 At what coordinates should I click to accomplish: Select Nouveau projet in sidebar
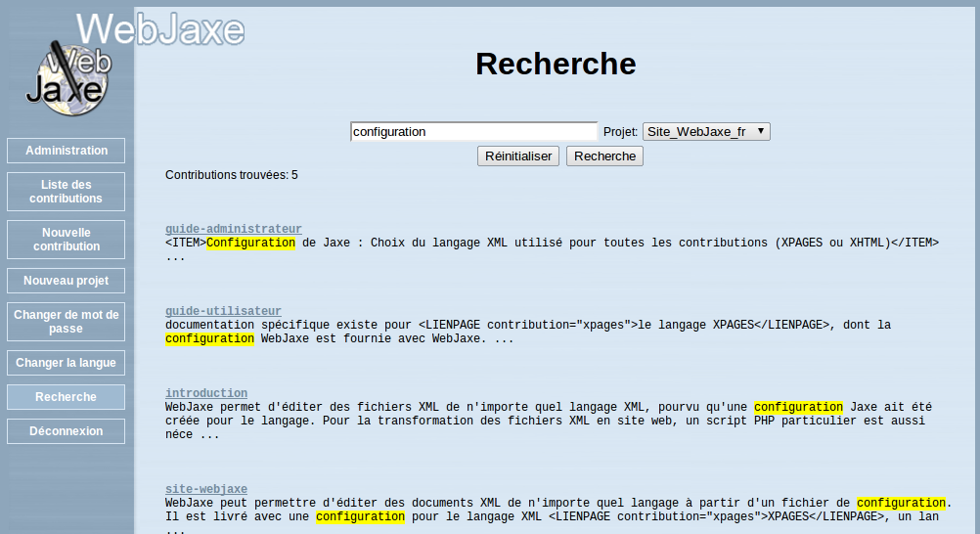coord(67,281)
